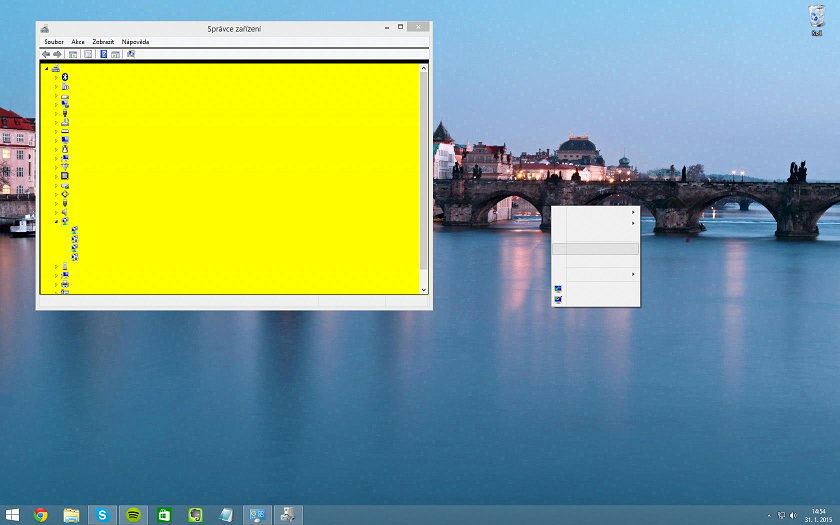Click the scan for hardware changes icon
This screenshot has height=525, width=840.
131,54
